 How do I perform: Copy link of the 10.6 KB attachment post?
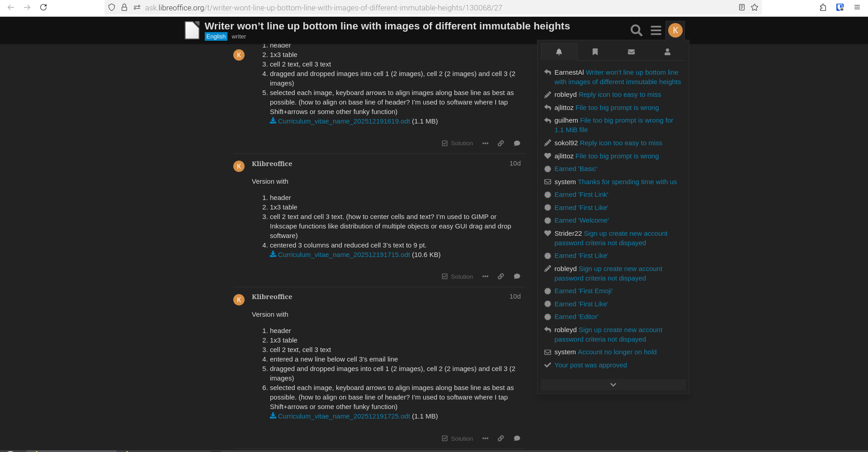tap(501, 276)
